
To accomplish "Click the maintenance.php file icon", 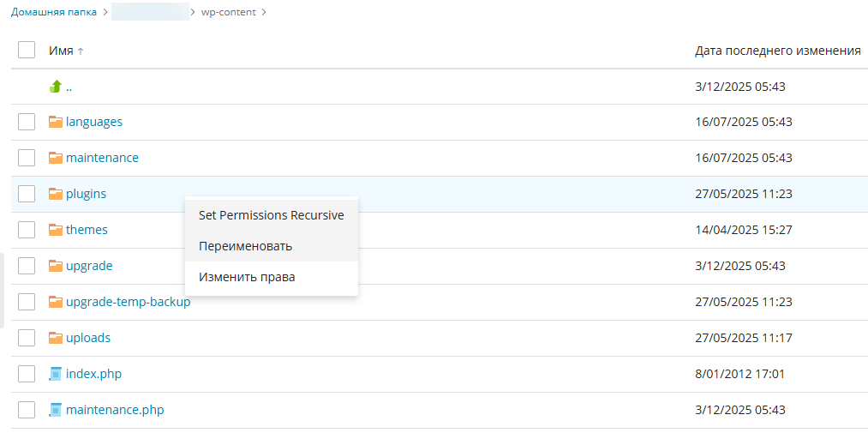I will 56,410.
